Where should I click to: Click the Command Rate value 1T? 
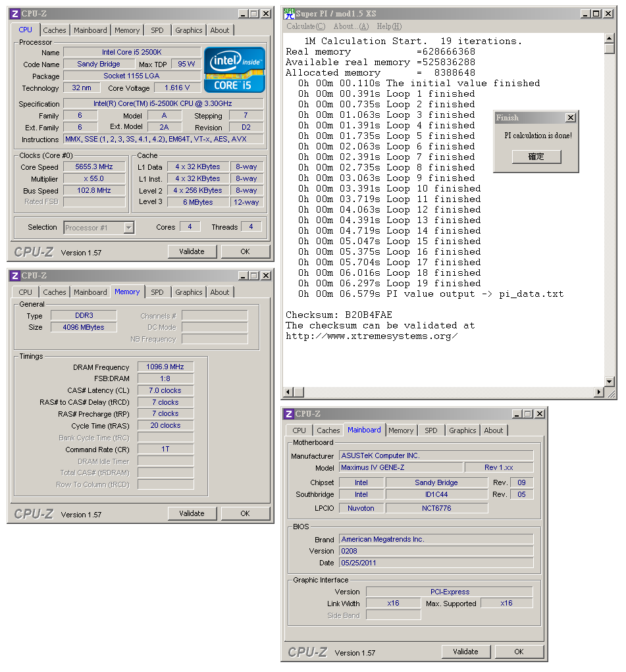point(165,449)
